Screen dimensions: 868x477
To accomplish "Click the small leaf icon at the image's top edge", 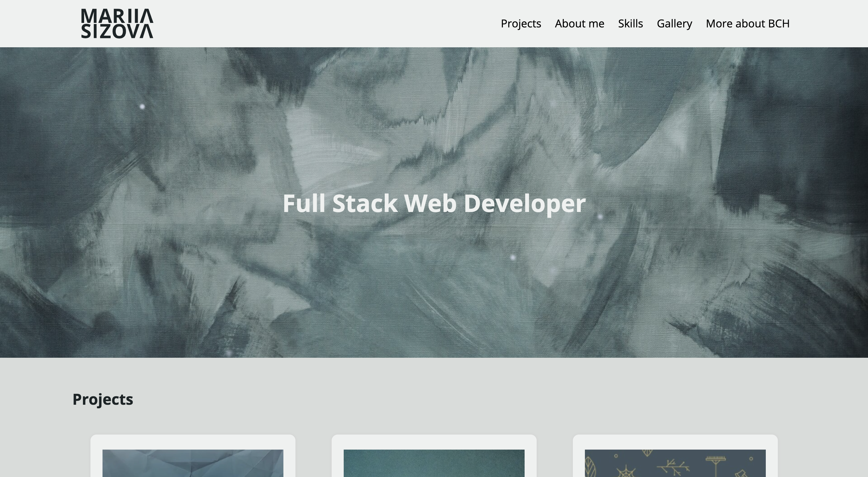I will tap(647, 453).
